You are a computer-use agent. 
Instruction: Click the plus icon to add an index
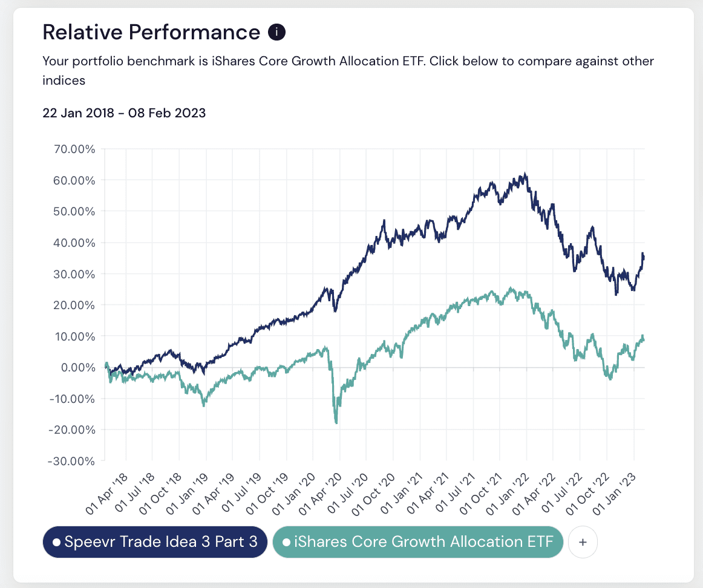pyautogui.click(x=583, y=543)
